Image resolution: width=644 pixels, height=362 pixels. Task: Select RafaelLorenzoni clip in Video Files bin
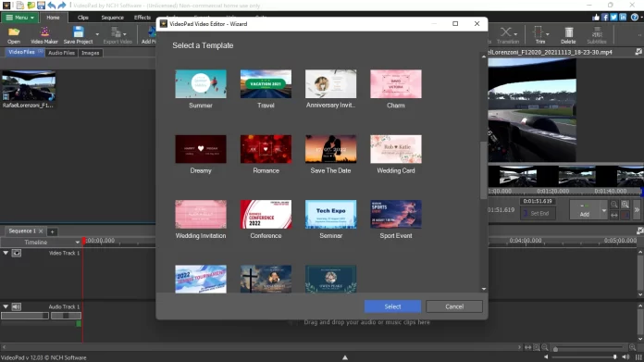pyautogui.click(x=29, y=86)
